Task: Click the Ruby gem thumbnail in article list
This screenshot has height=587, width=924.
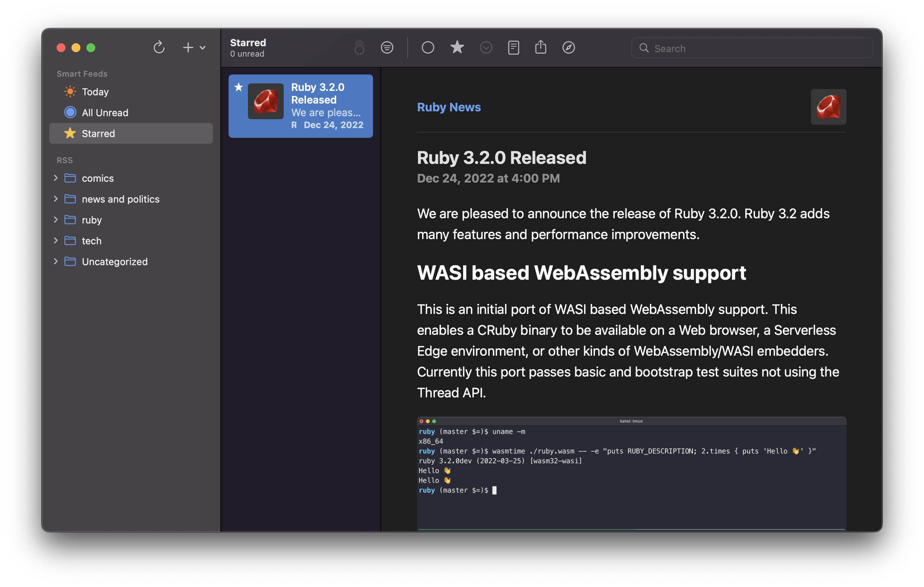Action: tap(265, 101)
